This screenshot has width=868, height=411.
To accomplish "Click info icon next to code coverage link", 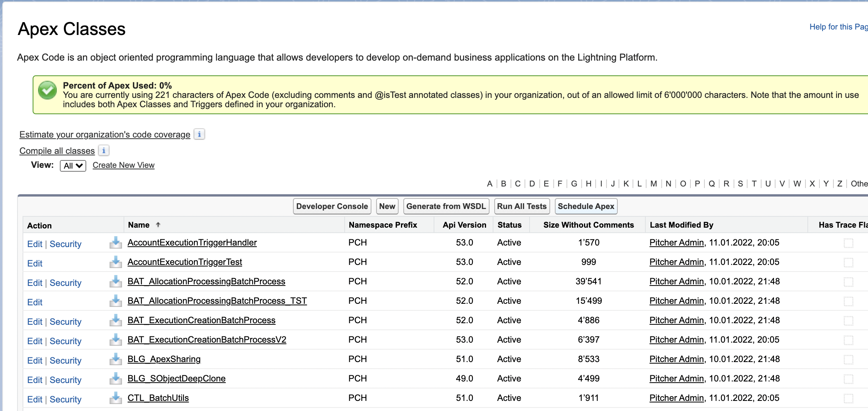I will [199, 134].
